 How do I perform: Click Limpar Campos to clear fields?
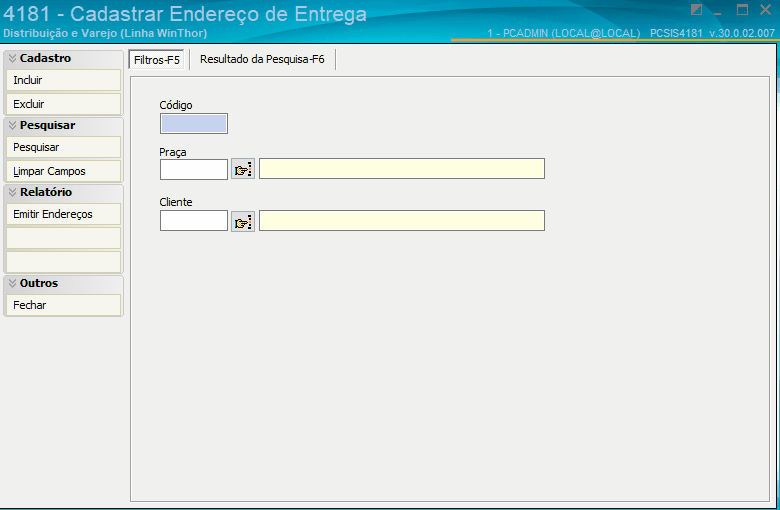coord(64,171)
